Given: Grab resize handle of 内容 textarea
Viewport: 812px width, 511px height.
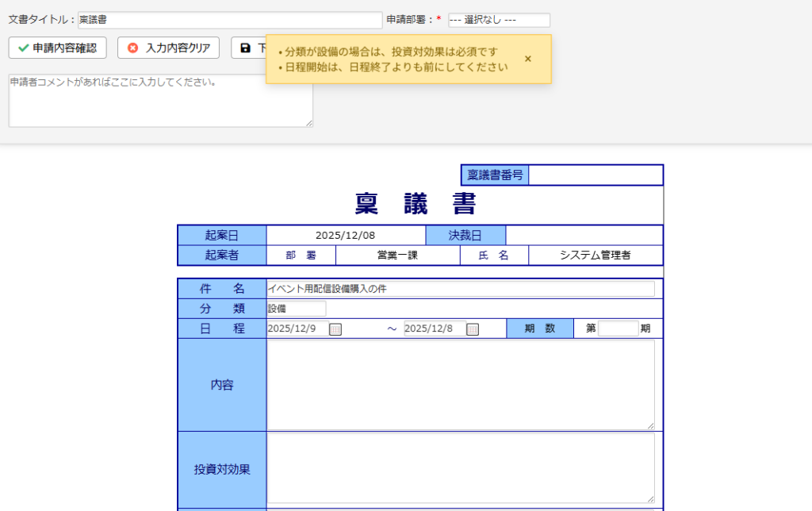Looking at the screenshot, I should pyautogui.click(x=651, y=426).
